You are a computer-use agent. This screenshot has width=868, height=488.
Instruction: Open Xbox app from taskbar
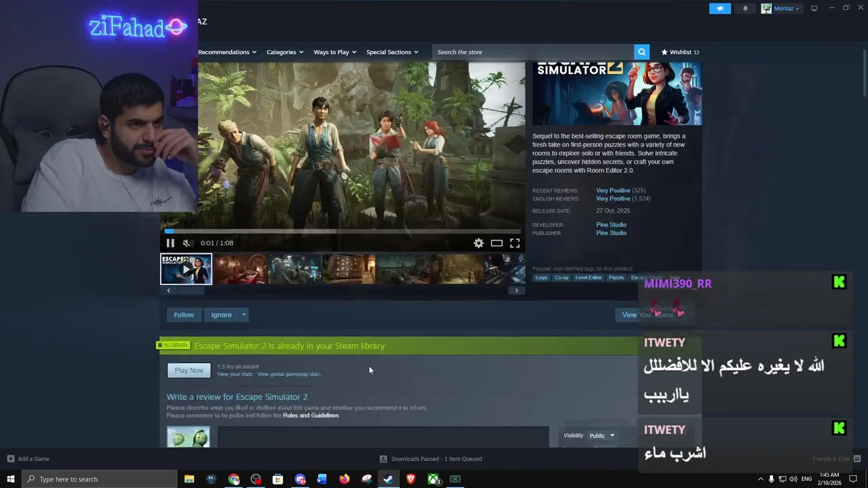click(x=433, y=479)
